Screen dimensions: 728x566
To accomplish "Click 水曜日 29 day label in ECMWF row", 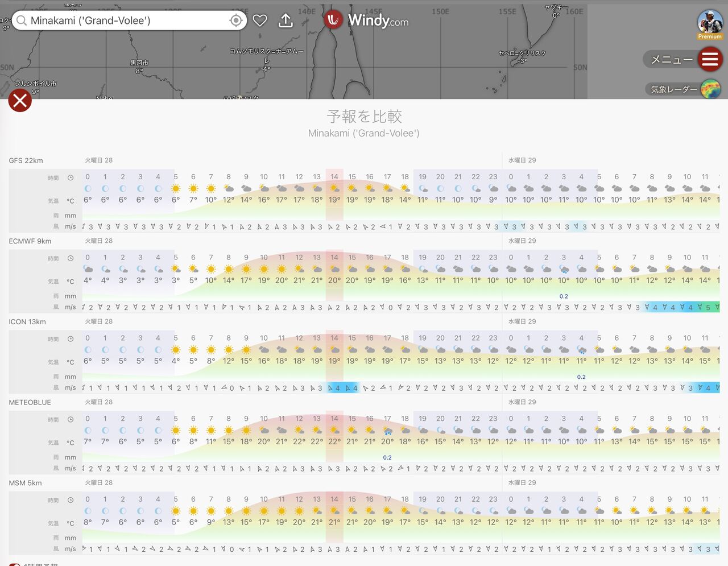I will (x=522, y=241).
